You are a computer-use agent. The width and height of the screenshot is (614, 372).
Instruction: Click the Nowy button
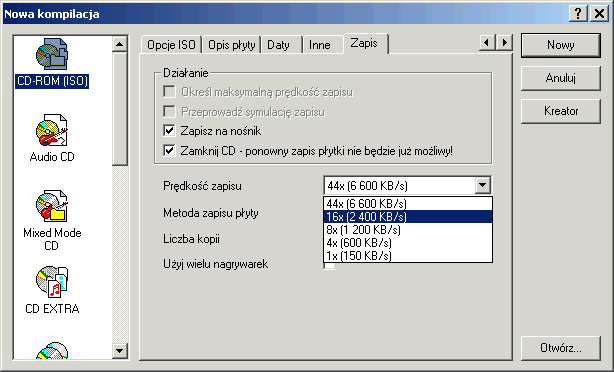pos(561,45)
